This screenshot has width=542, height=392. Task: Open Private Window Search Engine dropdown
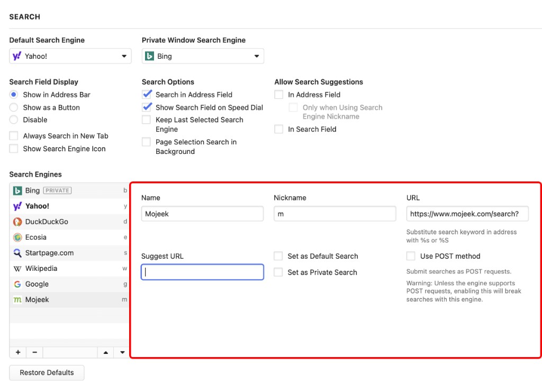coord(203,56)
